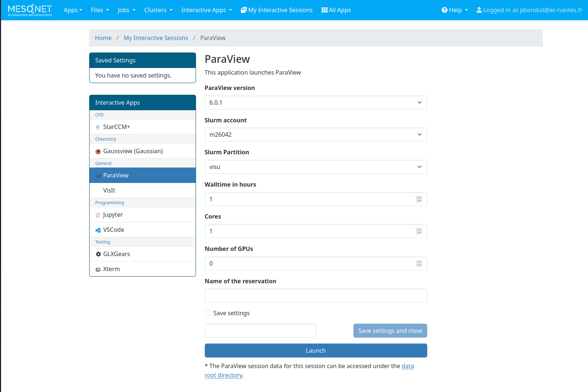Click the Jupyter icon in sidebar
Image resolution: width=588 pixels, height=392 pixels.
click(x=98, y=215)
